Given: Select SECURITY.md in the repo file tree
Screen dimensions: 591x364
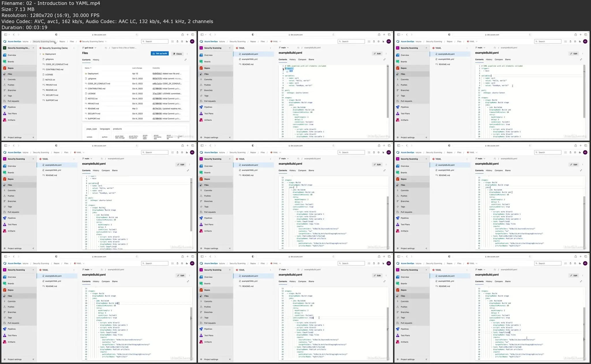Looking at the screenshot, I should [x=52, y=95].
